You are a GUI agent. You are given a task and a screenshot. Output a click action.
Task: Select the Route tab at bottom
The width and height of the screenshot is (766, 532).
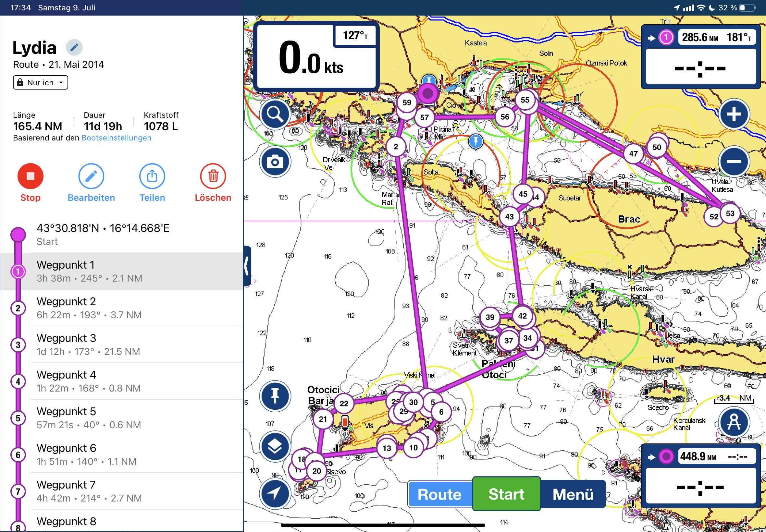coord(439,494)
